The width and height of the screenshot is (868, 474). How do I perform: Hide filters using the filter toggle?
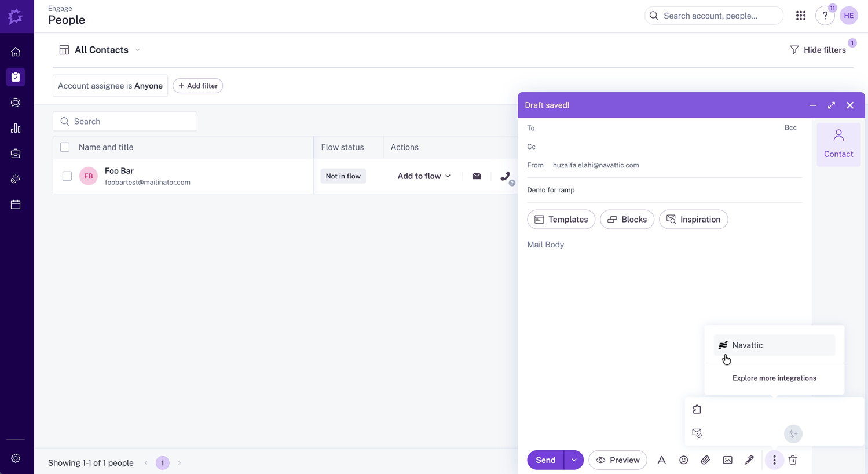pos(818,50)
